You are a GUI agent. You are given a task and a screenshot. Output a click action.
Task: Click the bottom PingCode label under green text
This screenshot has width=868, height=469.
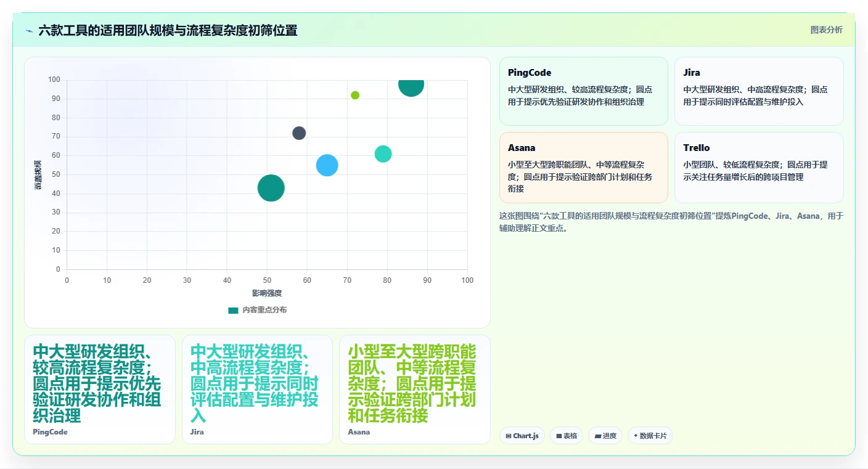(x=50, y=432)
